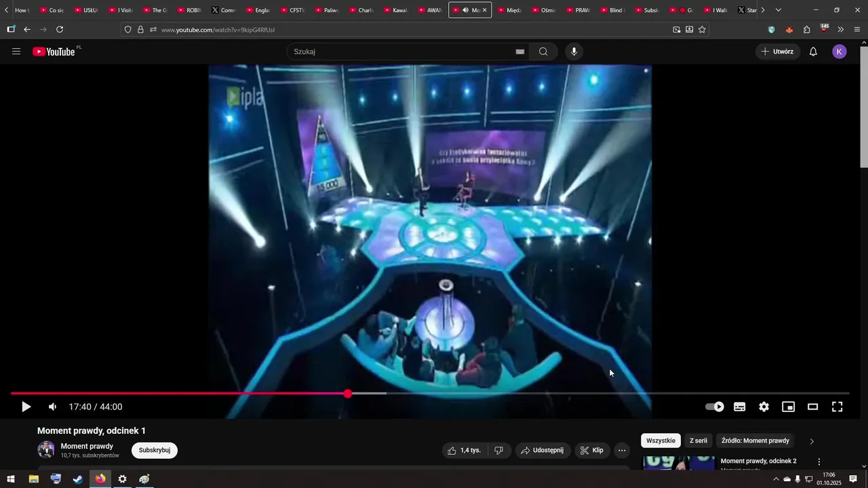This screenshot has width=868, height=488.
Task: Play the video with the play button
Action: click(x=26, y=407)
